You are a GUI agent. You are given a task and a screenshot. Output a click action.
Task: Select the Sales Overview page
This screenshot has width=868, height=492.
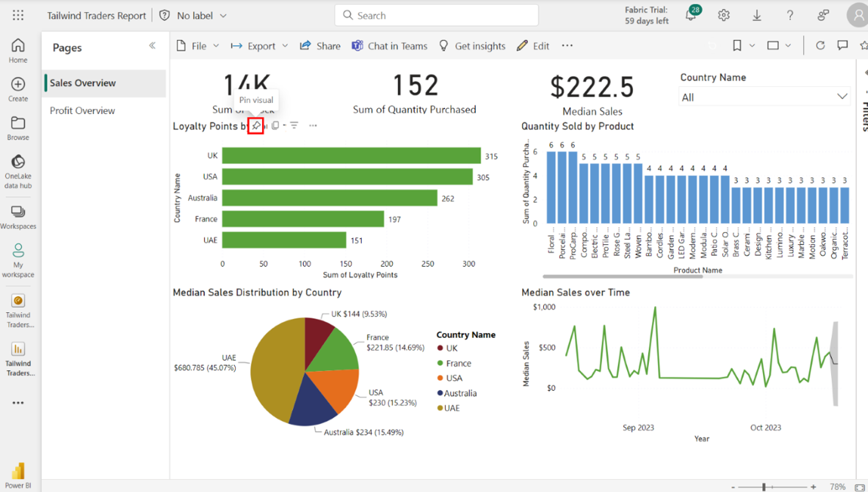[83, 83]
